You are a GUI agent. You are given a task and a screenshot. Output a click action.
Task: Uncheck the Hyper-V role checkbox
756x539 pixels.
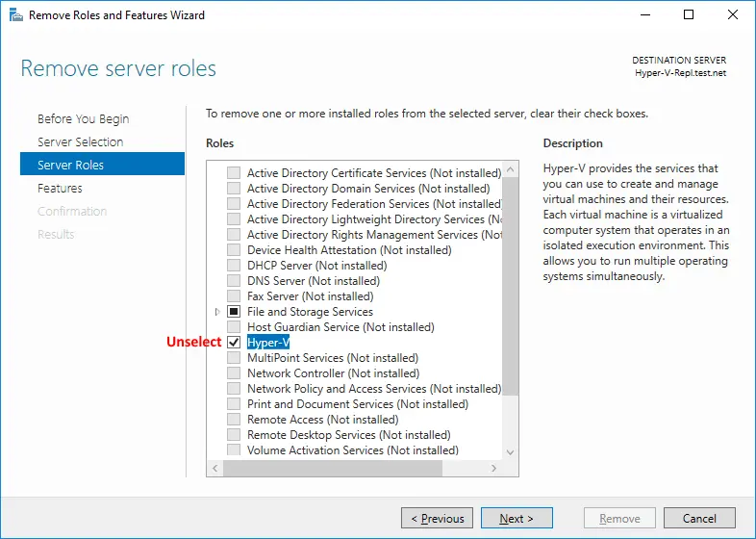[x=234, y=342]
